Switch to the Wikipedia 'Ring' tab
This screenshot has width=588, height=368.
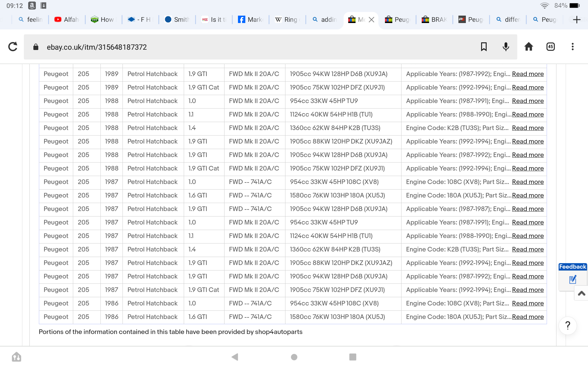point(287,20)
